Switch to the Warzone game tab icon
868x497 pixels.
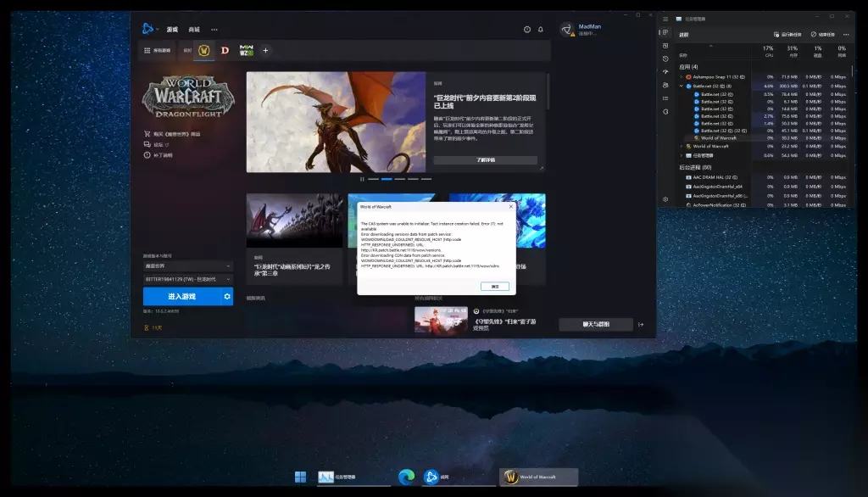point(246,51)
